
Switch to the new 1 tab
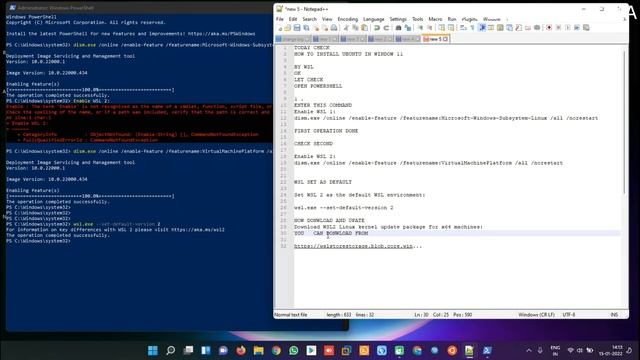click(x=325, y=39)
